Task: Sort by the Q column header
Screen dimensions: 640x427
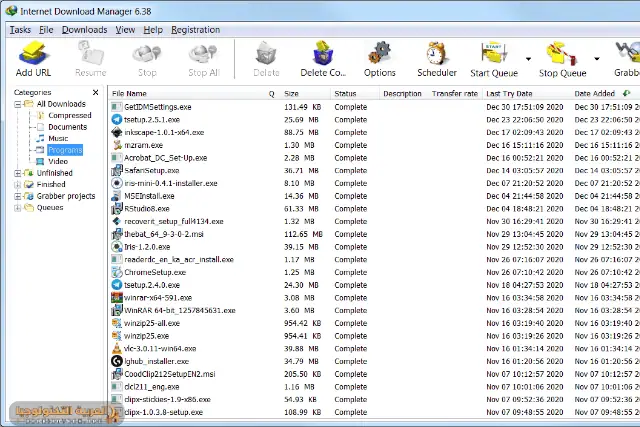Action: (x=271, y=94)
